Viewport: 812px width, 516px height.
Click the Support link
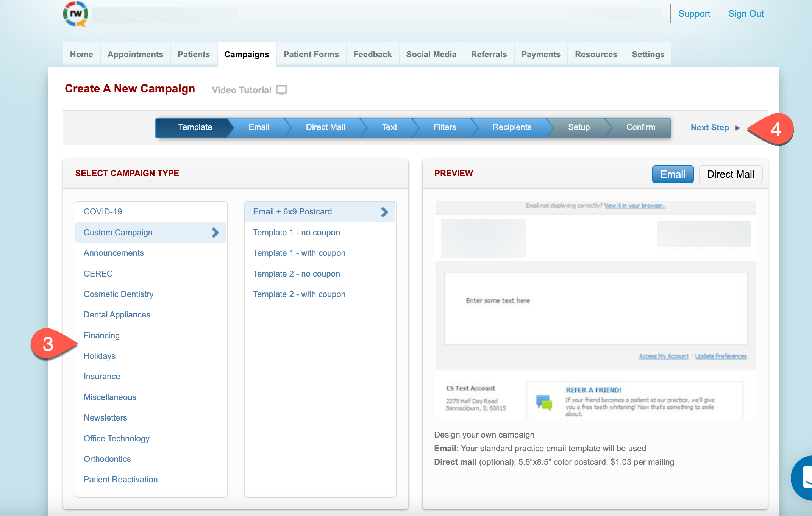(694, 14)
